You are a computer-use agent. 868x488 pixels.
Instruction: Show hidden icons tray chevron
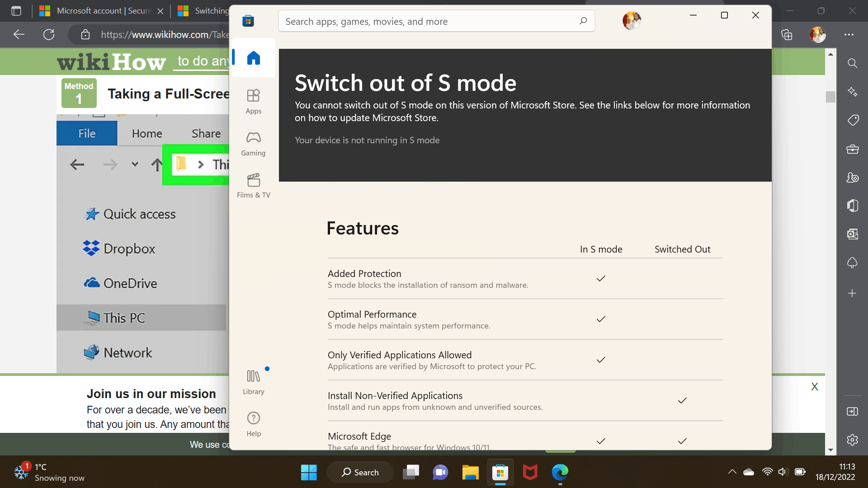click(x=732, y=472)
